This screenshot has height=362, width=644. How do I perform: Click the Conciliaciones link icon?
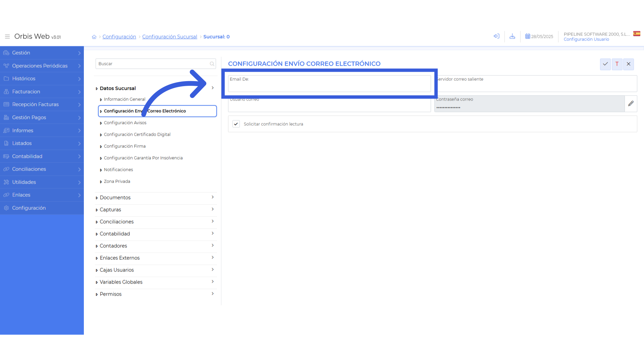pos(6,169)
